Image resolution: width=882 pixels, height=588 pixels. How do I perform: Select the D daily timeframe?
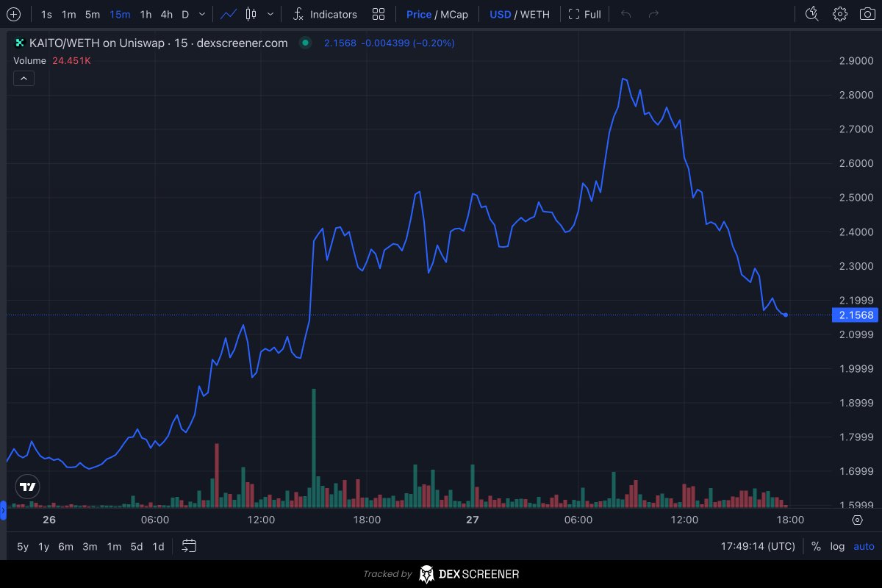point(185,14)
